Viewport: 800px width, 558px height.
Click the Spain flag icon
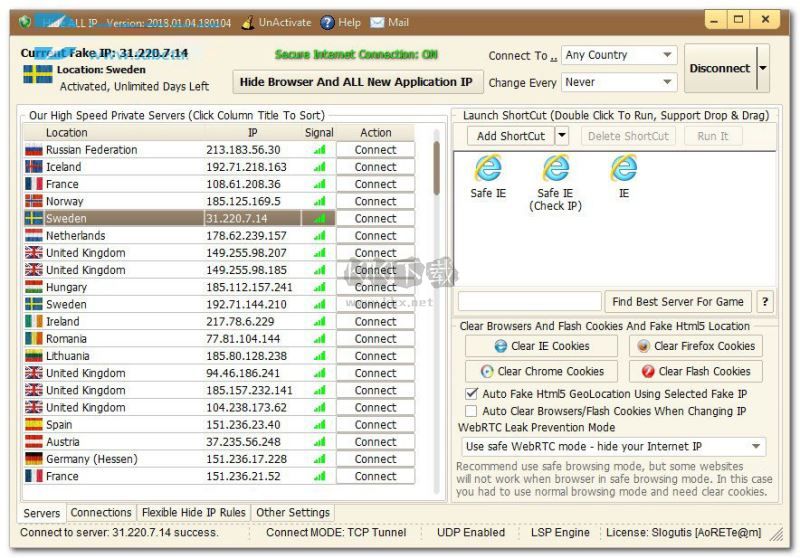[34, 424]
